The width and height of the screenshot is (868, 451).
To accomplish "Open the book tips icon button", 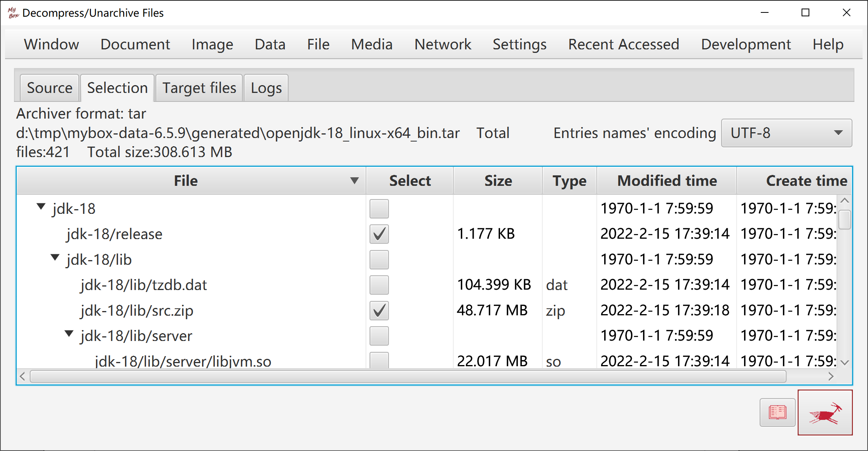I will (x=777, y=413).
